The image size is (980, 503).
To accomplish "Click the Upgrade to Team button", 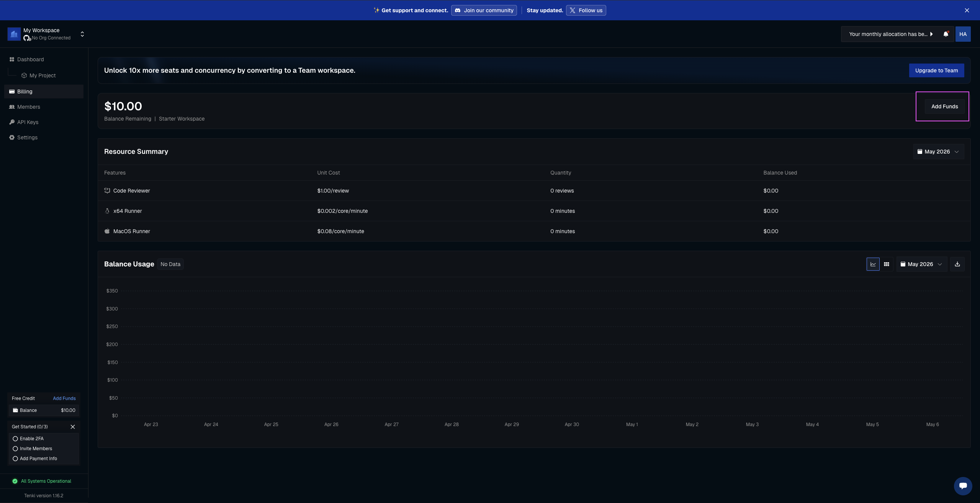I will (936, 70).
